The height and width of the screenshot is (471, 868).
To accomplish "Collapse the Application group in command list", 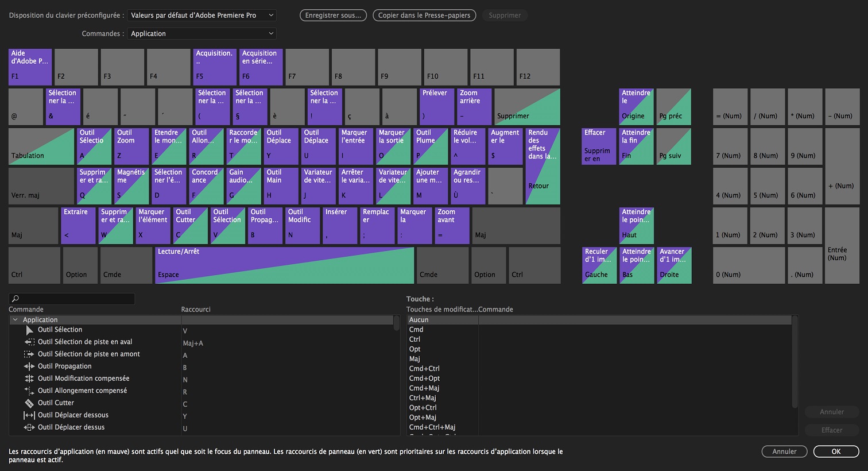I will tap(15, 320).
